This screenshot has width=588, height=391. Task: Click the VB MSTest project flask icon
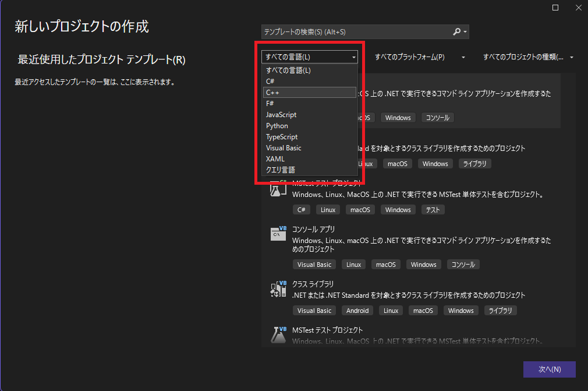(x=278, y=334)
